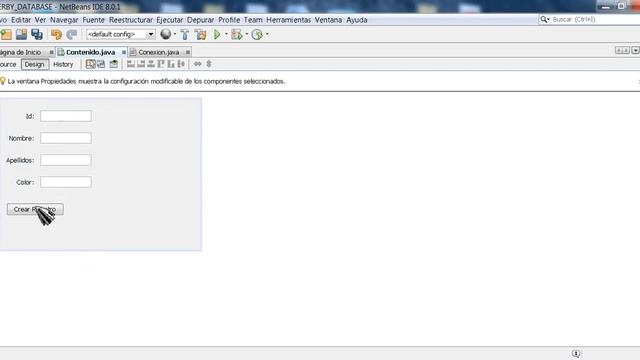This screenshot has height=360, width=640.
Task: Click the Preview Design icon
Action: click(113, 64)
